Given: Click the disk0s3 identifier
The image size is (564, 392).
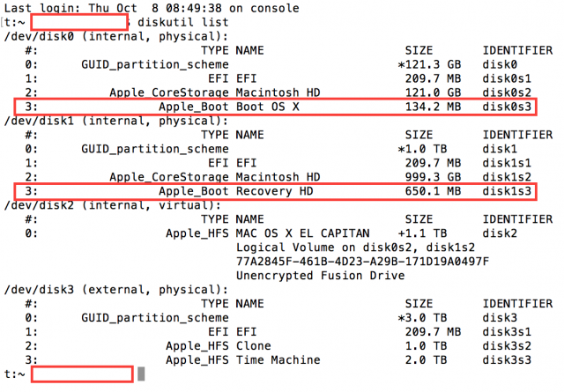Looking at the screenshot, I should (x=509, y=107).
